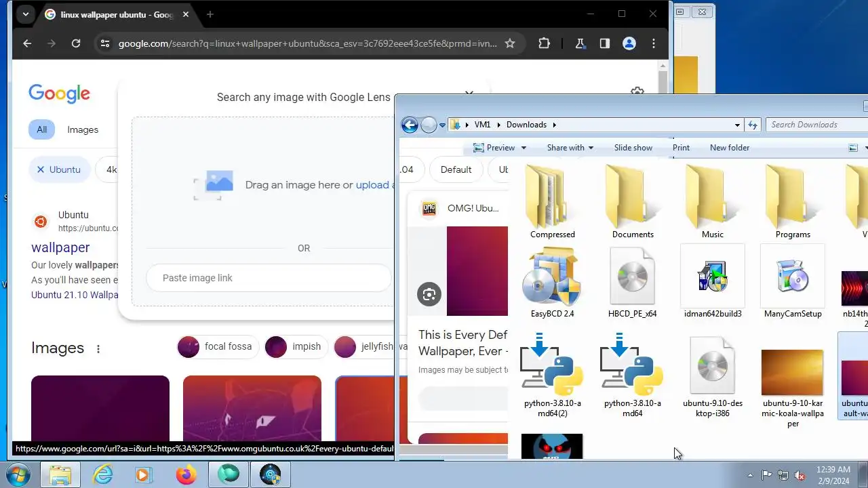This screenshot has height=488, width=868.
Task: Open Windows Start menu orb
Action: pyautogui.click(x=18, y=474)
